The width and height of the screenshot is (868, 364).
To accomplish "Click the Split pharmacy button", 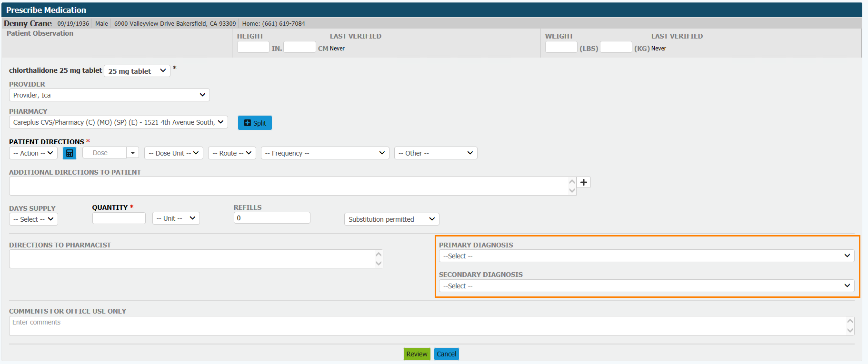I will [255, 123].
